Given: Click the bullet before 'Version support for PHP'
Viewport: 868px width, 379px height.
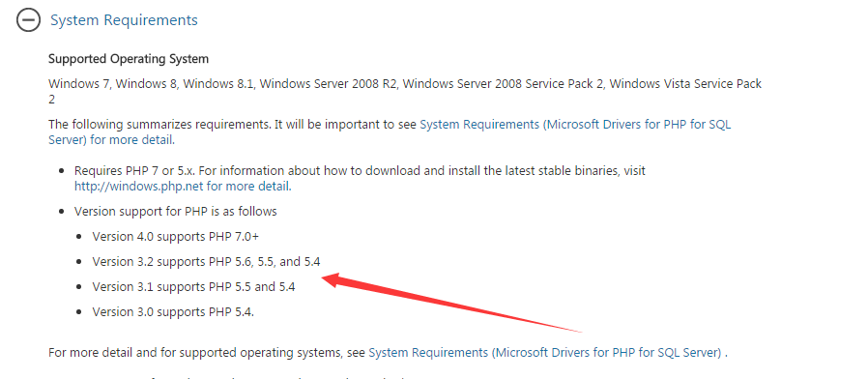Looking at the screenshot, I should tap(62, 212).
